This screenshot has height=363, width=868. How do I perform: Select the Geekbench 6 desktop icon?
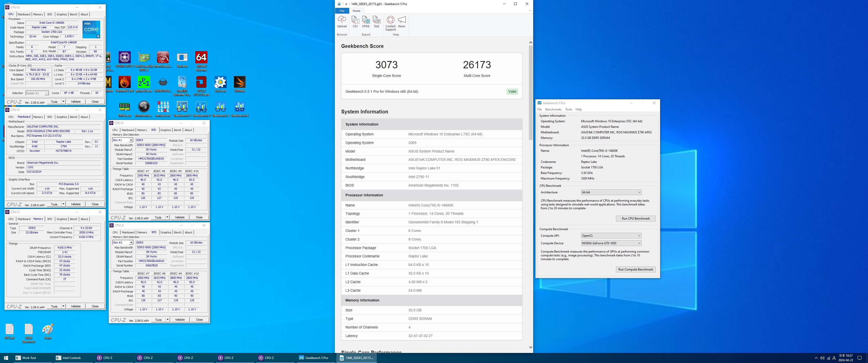click(x=239, y=109)
